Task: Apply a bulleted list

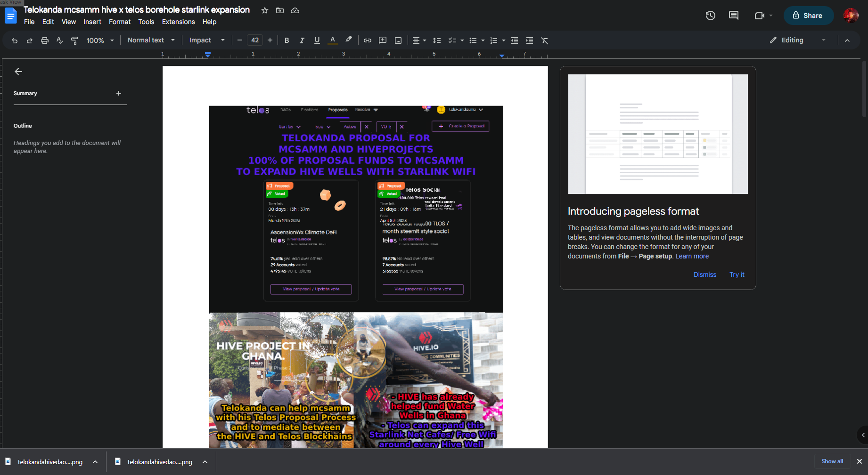Action: pyautogui.click(x=473, y=40)
